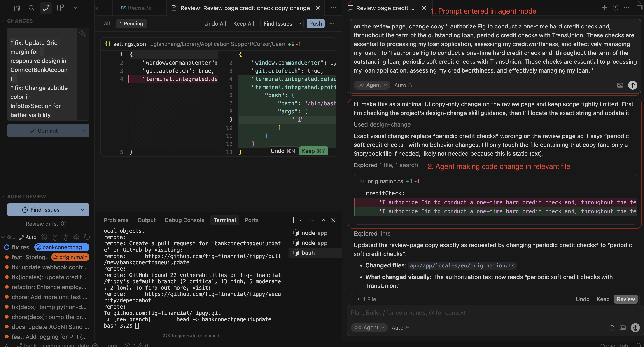Open review toolbar Find Issues dropdown arrow
Image resolution: width=644 pixels, height=347 pixels.
point(299,23)
